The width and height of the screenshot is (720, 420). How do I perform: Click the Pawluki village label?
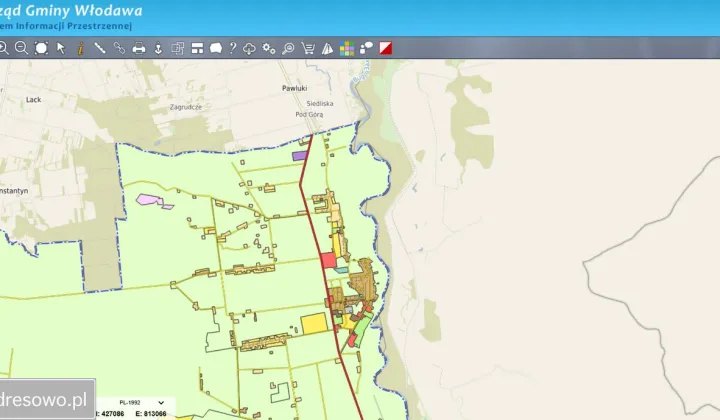tap(294, 88)
